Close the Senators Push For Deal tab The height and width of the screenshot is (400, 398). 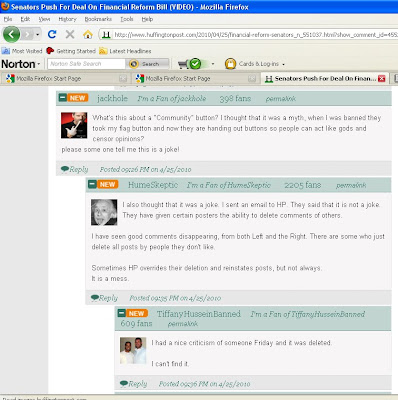pyautogui.click(x=382, y=79)
